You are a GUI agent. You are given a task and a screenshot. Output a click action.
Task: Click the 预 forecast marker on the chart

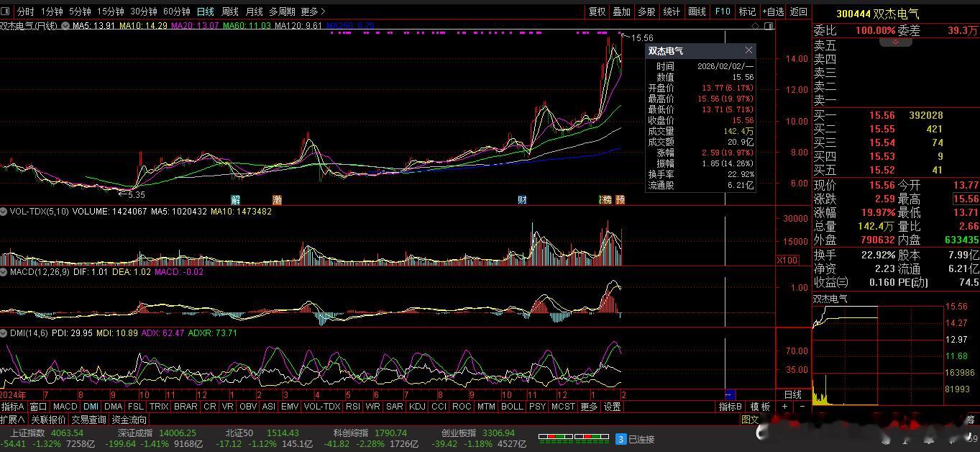pyautogui.click(x=620, y=199)
